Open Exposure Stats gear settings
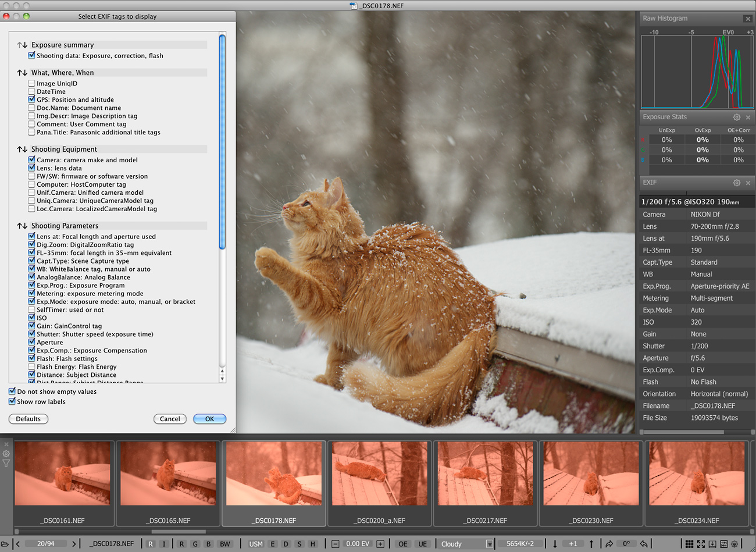This screenshot has height=552, width=756. click(x=736, y=117)
